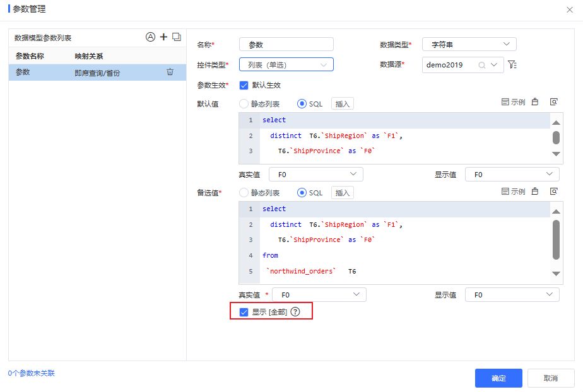583x392 pixels.
Task: Click the 插入 button next to the SQL option
Action: pyautogui.click(x=342, y=103)
